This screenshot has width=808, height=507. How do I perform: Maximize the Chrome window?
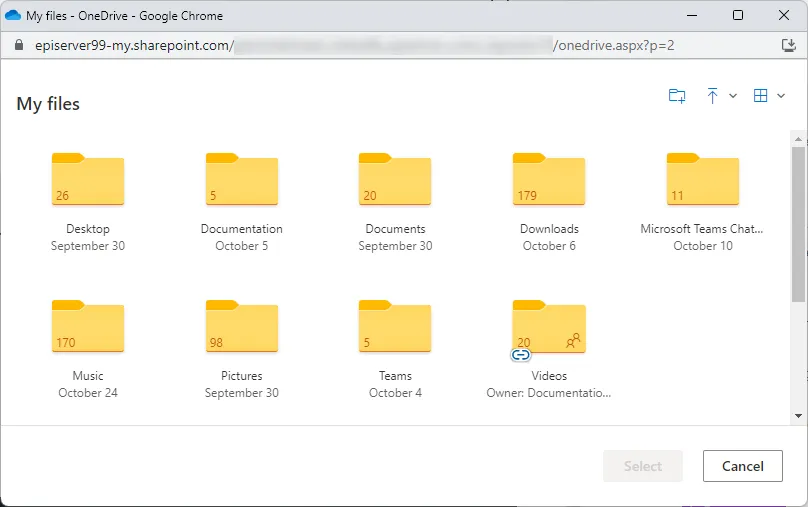coord(738,15)
